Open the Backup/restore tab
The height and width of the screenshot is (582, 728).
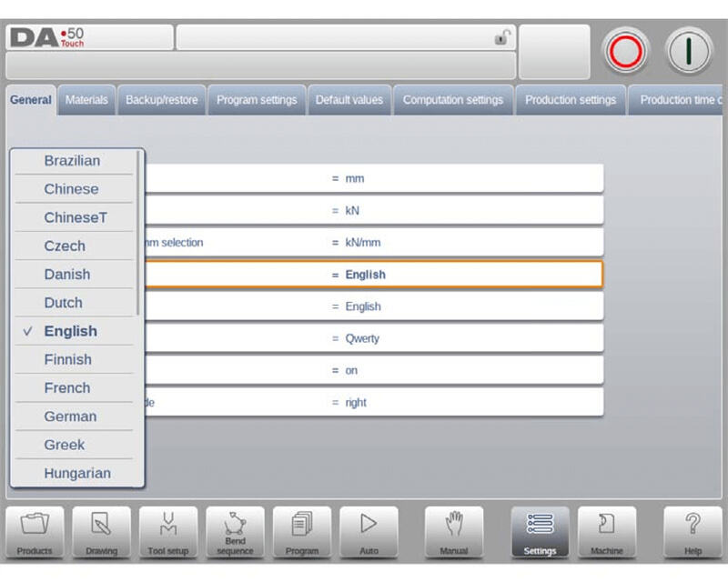click(x=161, y=100)
